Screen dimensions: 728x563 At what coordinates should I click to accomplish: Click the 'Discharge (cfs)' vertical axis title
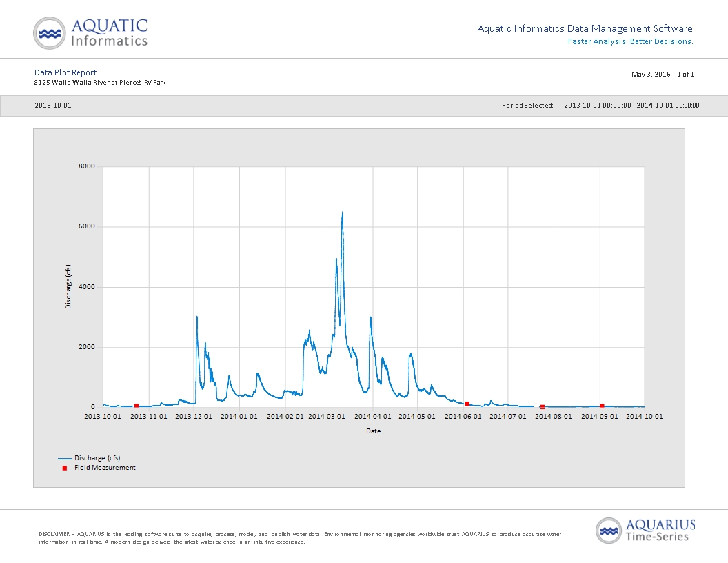68,286
